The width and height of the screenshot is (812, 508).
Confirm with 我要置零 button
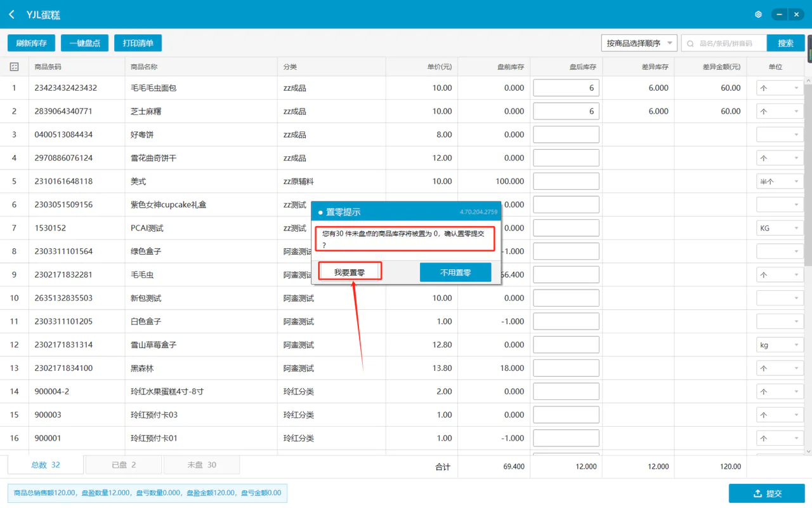click(349, 272)
